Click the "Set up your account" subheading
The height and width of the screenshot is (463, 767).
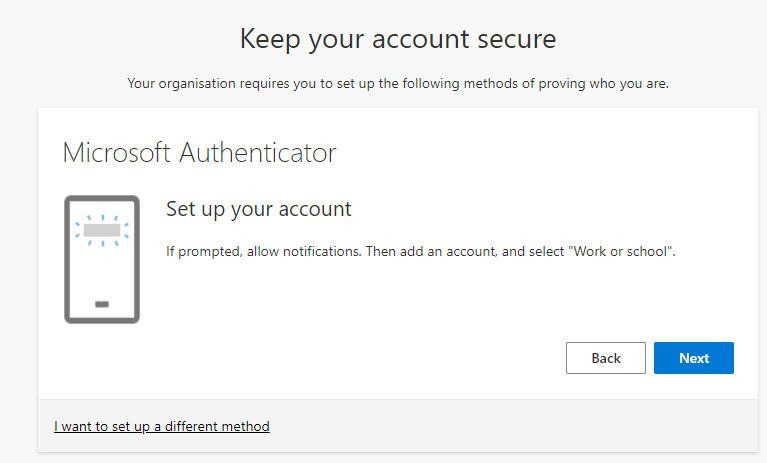[259, 209]
